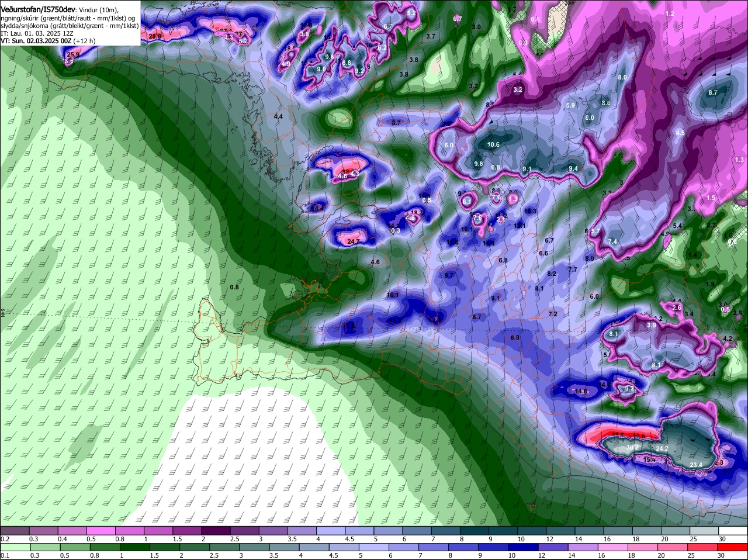Screen dimensions: 748x560
Task: Click the 28.8 precipitation value on the map
Action: point(155,36)
